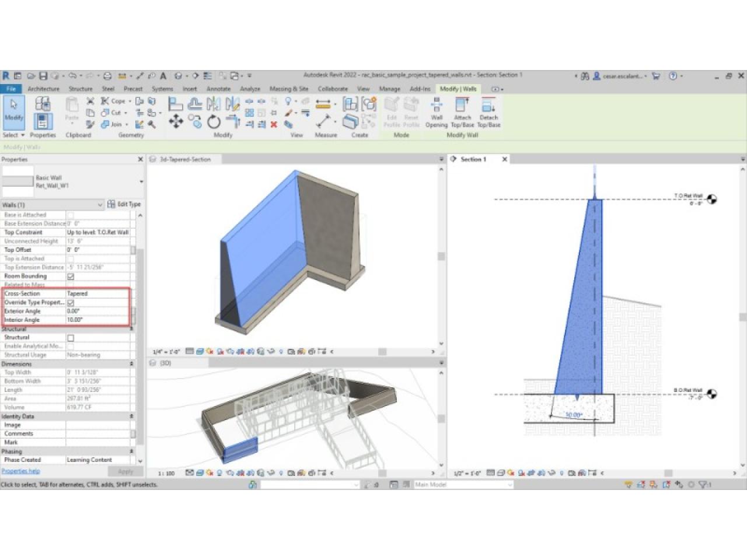Image resolution: width=747 pixels, height=560 pixels.
Task: Activate the 3d-Tapered-Section view tab
Action: click(x=185, y=159)
